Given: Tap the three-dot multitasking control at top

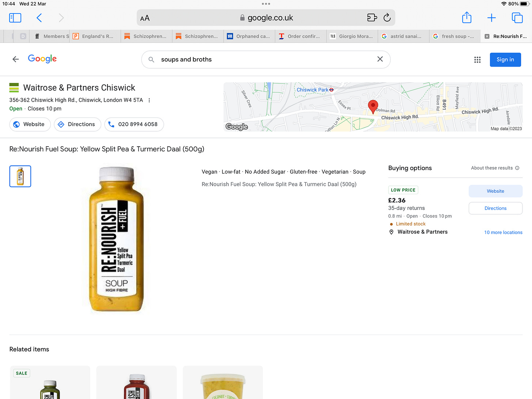Looking at the screenshot, I should 266,4.
